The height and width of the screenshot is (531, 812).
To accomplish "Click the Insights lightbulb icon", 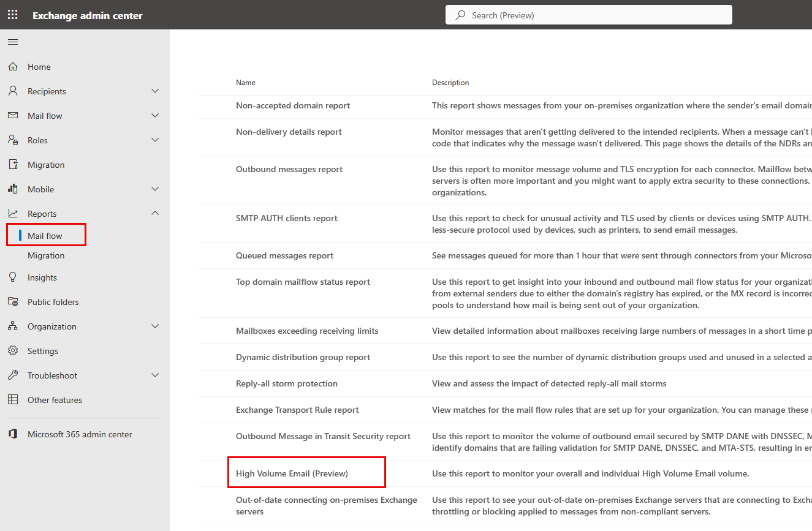I will point(13,277).
